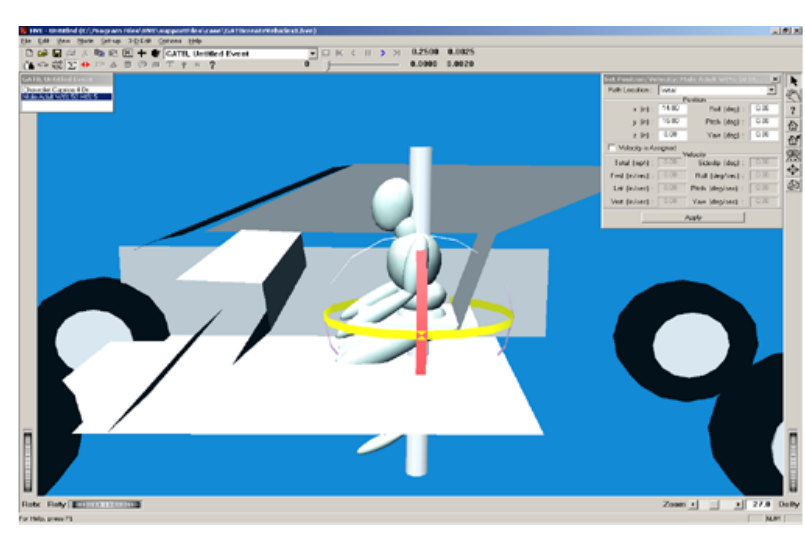Toggle the Velocity is Assigned checkbox
The width and height of the screenshot is (805, 540).
tap(612, 148)
